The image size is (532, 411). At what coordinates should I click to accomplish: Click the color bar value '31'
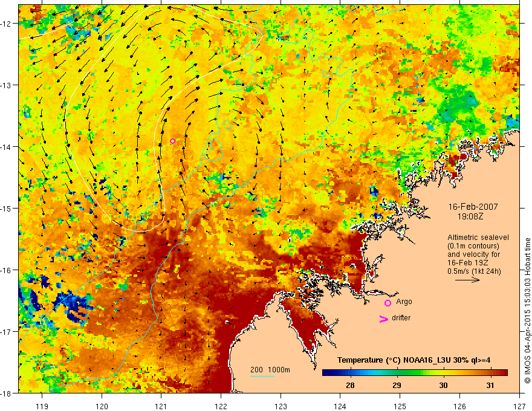click(490, 385)
